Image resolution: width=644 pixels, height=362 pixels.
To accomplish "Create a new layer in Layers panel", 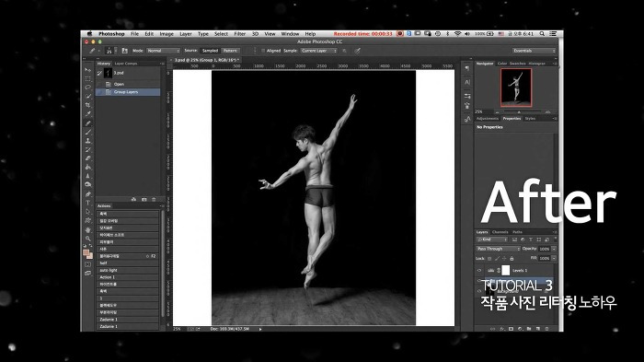I will [538, 329].
